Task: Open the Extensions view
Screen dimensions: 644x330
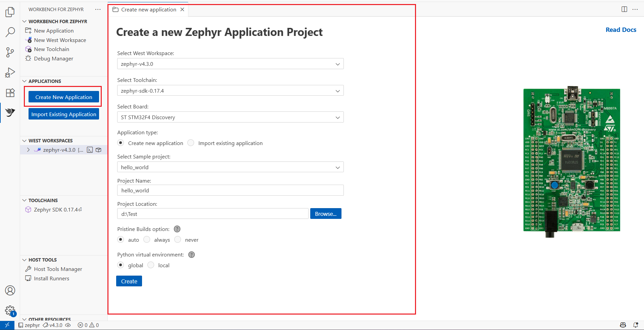Action: click(x=10, y=93)
